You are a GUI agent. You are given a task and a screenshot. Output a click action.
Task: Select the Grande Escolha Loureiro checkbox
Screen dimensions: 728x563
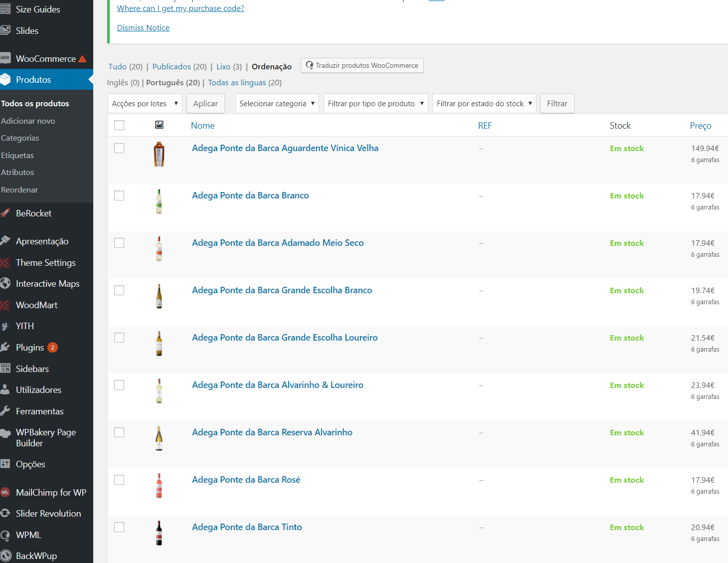tap(119, 338)
